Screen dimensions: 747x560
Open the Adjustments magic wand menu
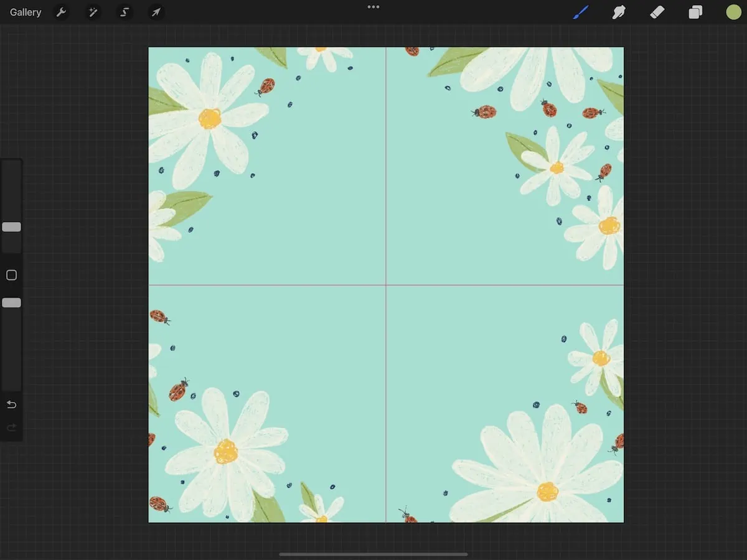(x=93, y=12)
